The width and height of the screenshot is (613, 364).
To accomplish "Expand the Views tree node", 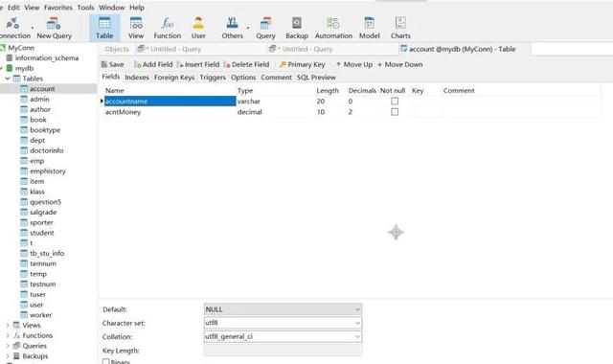I will click(x=8, y=326).
